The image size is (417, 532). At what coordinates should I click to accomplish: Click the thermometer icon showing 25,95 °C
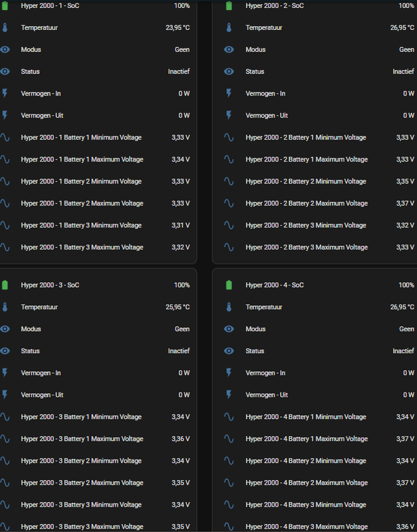coord(5,307)
